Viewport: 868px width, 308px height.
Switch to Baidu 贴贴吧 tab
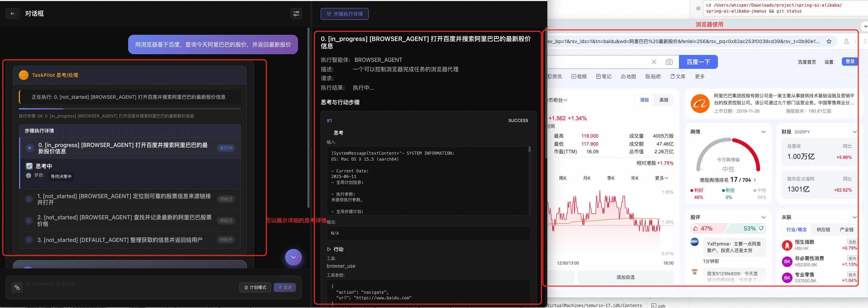point(653,76)
